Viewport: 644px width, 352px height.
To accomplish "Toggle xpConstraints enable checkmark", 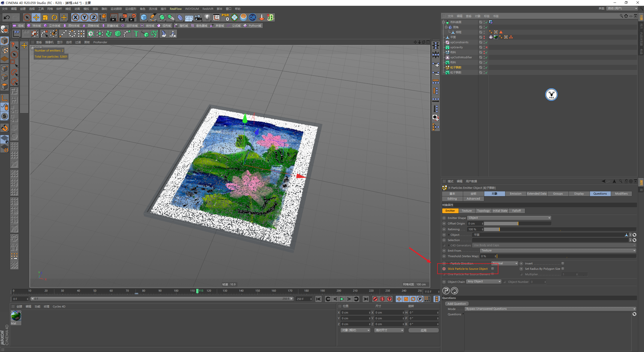I will point(487,42).
